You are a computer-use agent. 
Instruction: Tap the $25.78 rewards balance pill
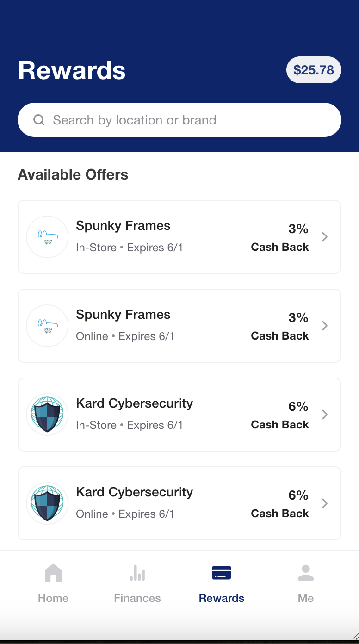pyautogui.click(x=314, y=70)
